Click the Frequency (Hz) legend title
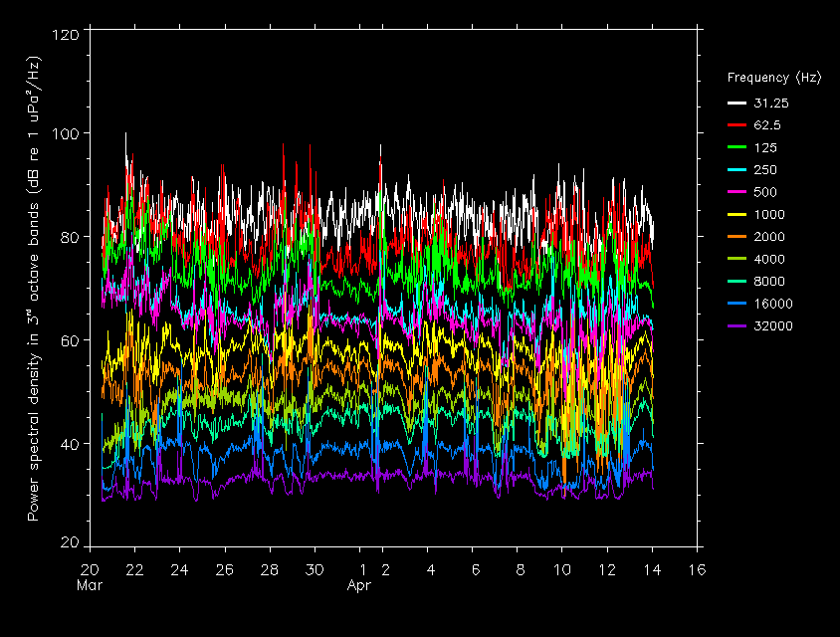Viewport: 840px width, 637px height. coord(772,78)
